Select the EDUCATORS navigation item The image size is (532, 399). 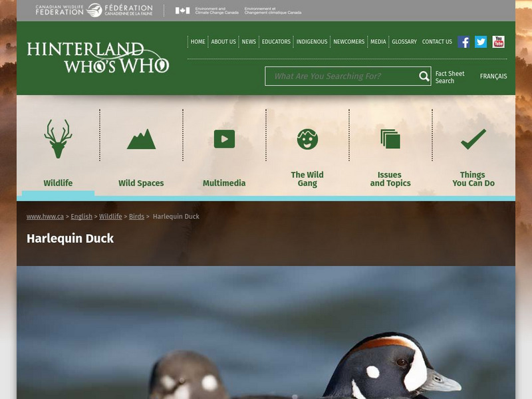[x=275, y=41]
